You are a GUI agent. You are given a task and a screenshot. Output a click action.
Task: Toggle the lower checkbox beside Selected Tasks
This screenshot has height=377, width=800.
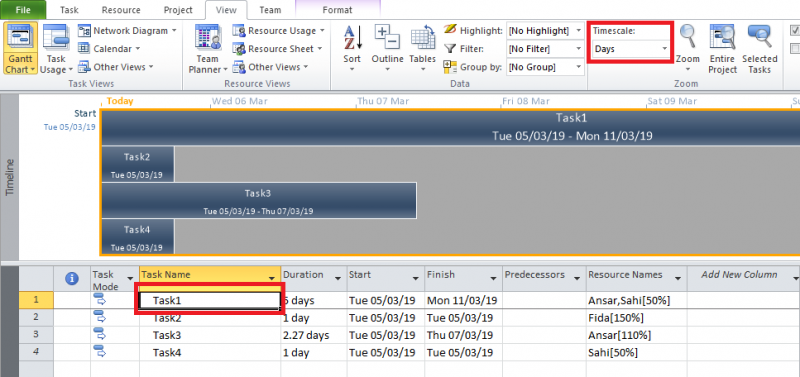(795, 48)
